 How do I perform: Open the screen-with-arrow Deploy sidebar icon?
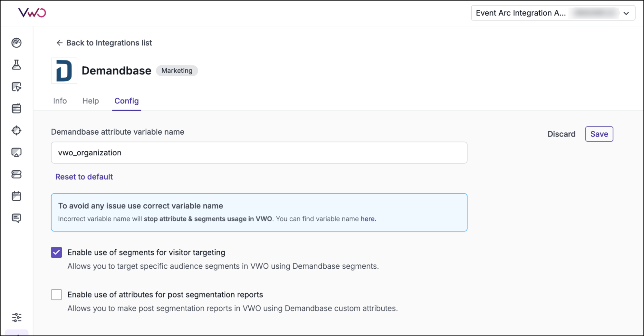point(16,152)
